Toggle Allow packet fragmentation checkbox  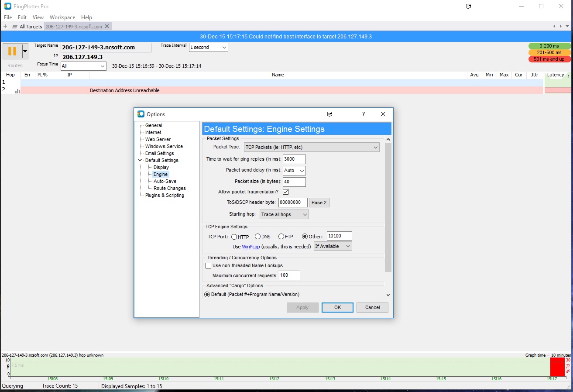286,192
